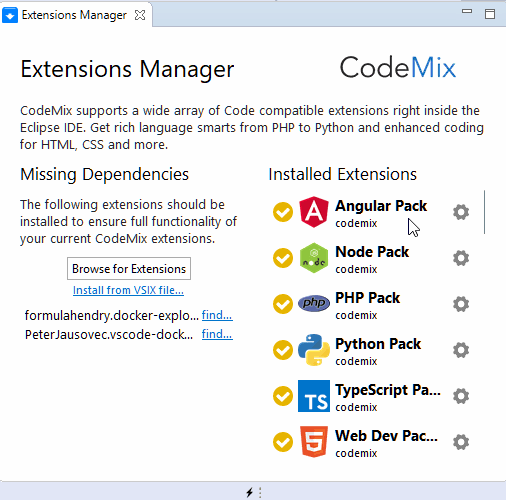Find the formulahendry docker-explorer extension
Screen dimensions: 506x500
click(x=217, y=315)
